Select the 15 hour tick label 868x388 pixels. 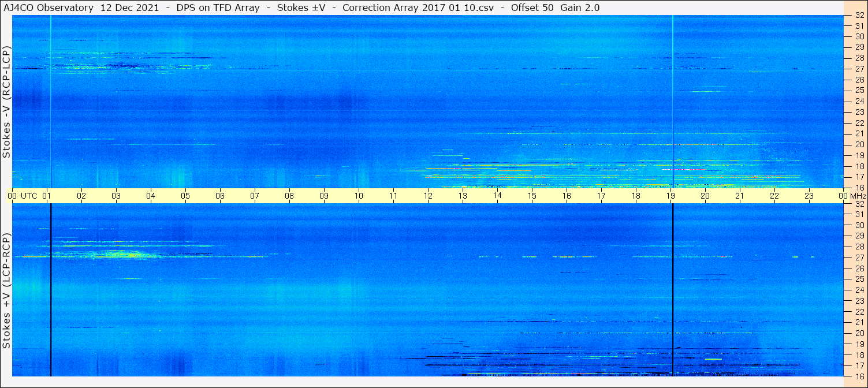click(x=532, y=196)
